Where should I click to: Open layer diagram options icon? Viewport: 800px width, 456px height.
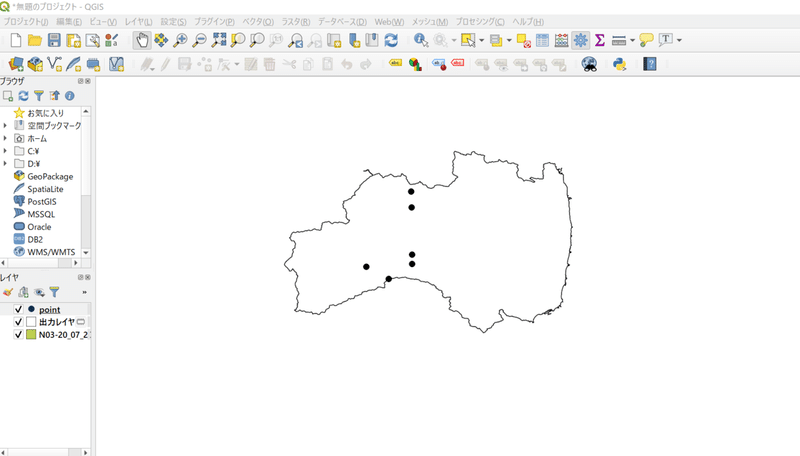point(415,64)
